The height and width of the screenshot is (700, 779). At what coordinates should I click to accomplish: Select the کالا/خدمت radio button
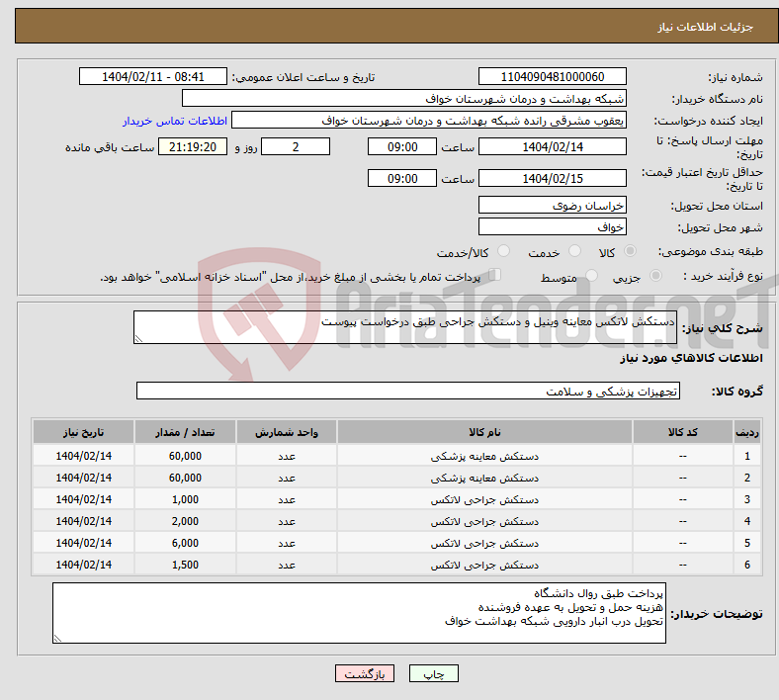coord(504,251)
